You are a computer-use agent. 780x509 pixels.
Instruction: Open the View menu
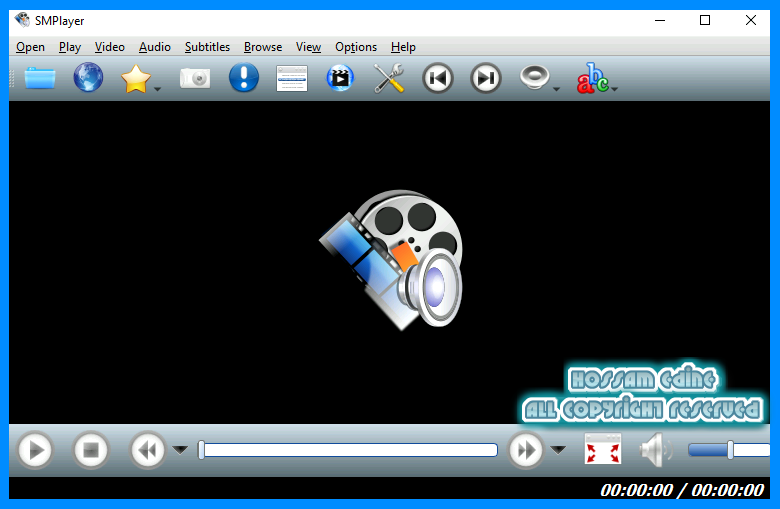point(308,47)
